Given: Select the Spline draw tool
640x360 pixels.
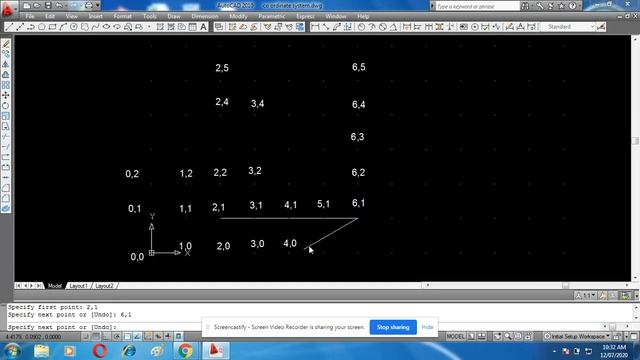Looking at the screenshot, I should pos(96,27).
